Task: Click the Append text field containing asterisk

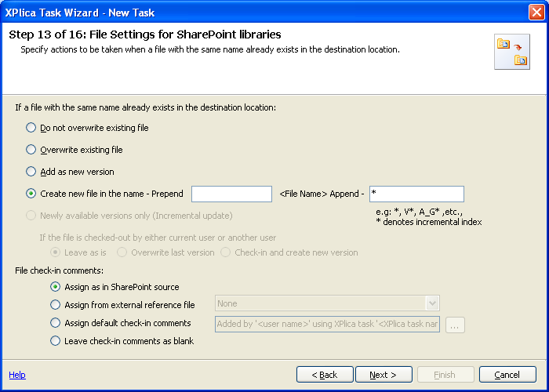Action: [416, 194]
